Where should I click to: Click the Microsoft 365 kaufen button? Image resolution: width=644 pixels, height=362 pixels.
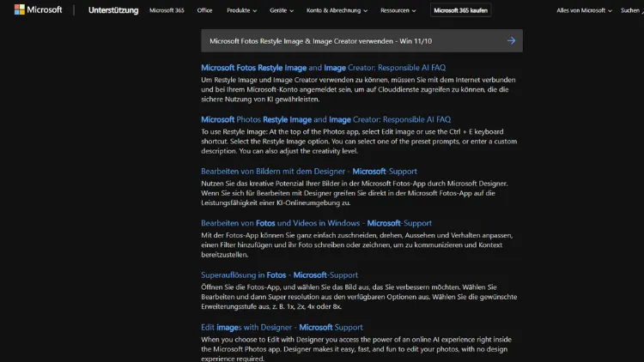(460, 10)
